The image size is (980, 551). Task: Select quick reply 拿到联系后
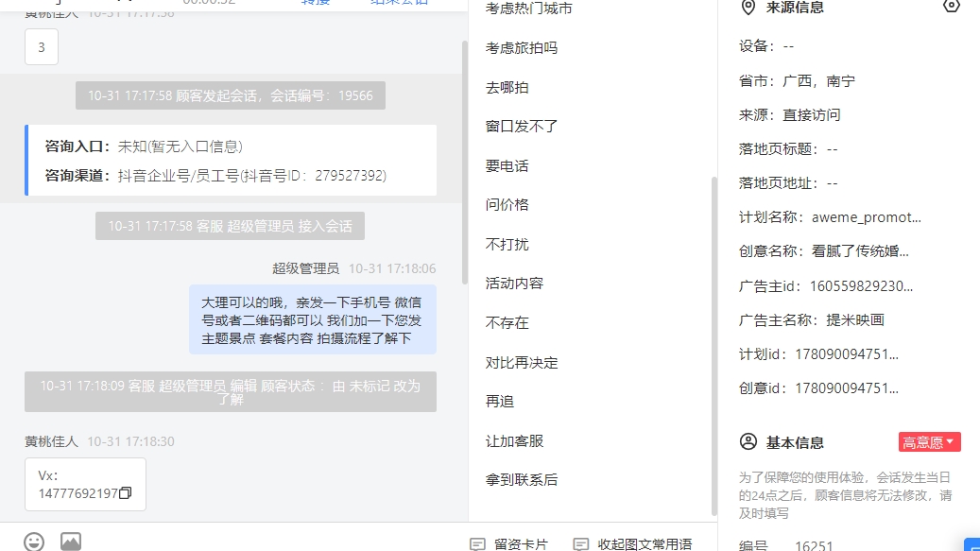point(522,480)
